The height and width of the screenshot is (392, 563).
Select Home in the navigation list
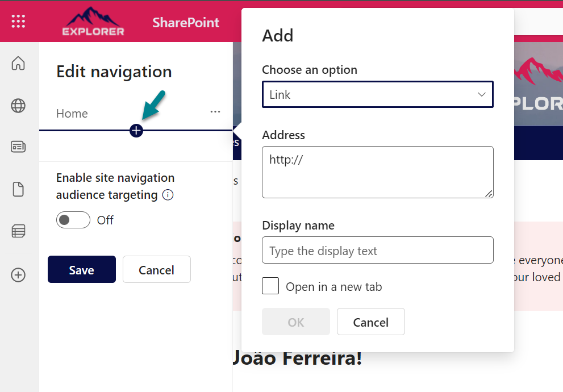point(72,114)
